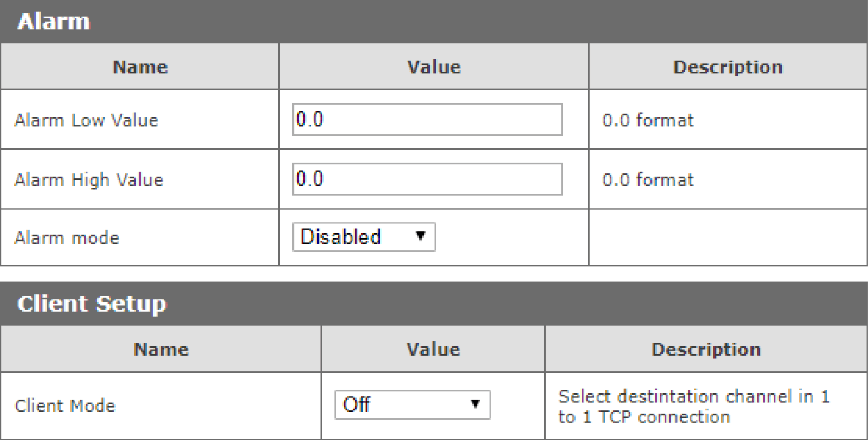Image resolution: width=868 pixels, height=440 pixels.
Task: Select the Value column header in Alarm table
Action: 434,67
